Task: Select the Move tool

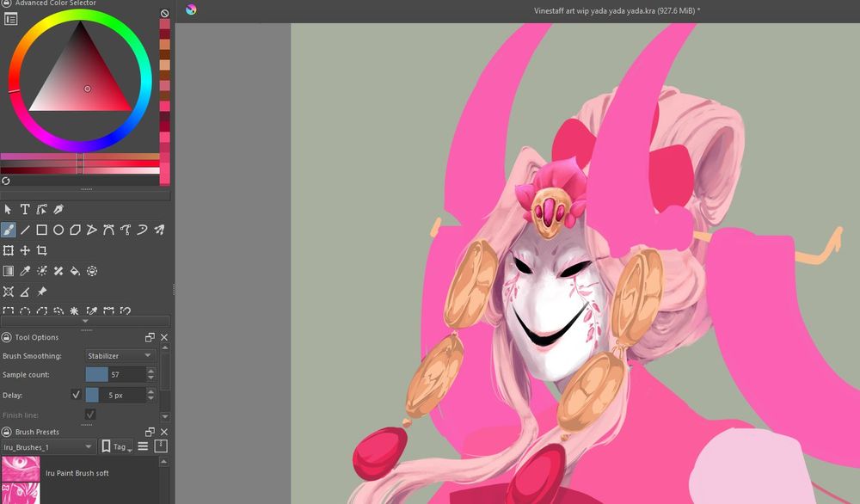Action: tap(25, 250)
